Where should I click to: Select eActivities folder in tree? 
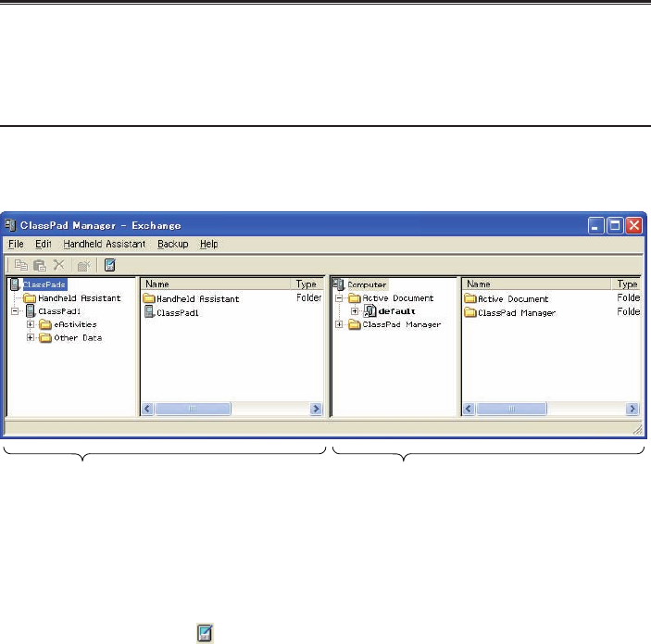[75, 324]
